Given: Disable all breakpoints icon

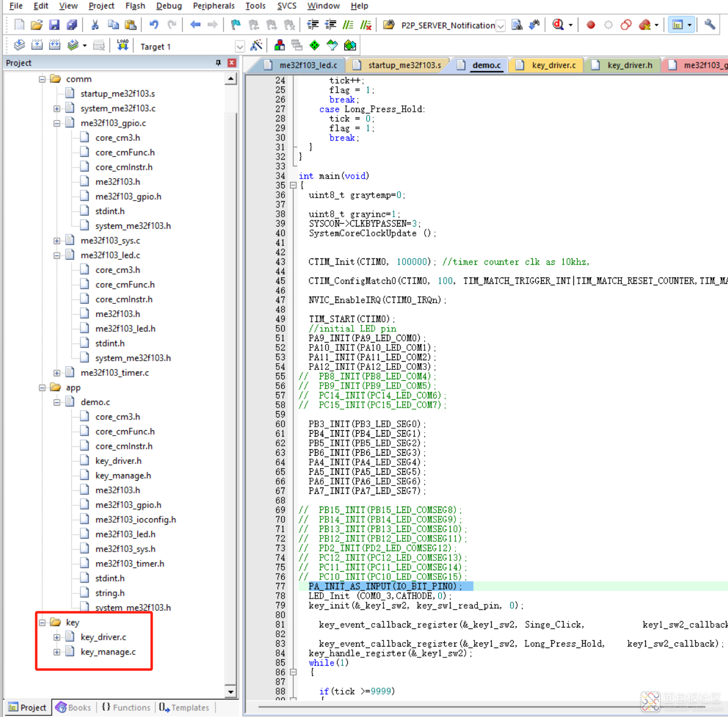Looking at the screenshot, I should tap(626, 24).
